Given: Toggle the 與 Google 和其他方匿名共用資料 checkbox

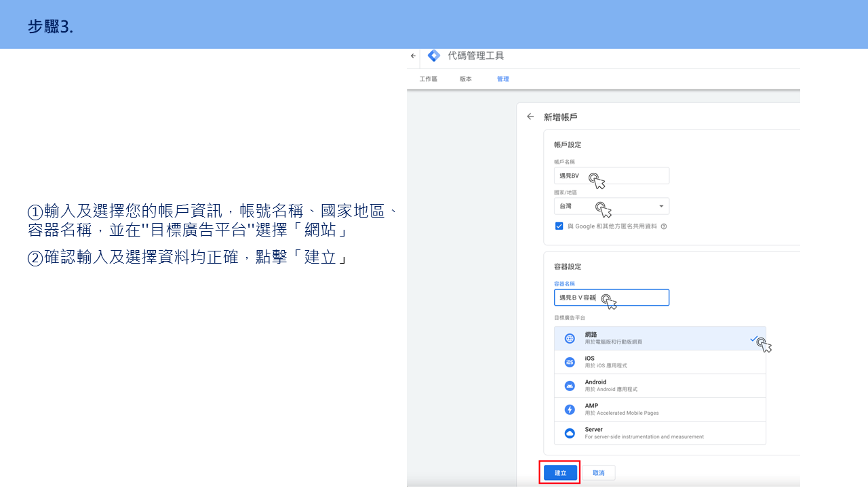Looking at the screenshot, I should click(x=559, y=226).
